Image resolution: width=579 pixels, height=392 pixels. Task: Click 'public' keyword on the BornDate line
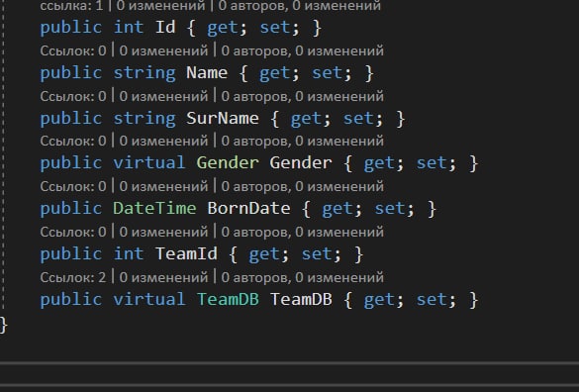pyautogui.click(x=70, y=208)
